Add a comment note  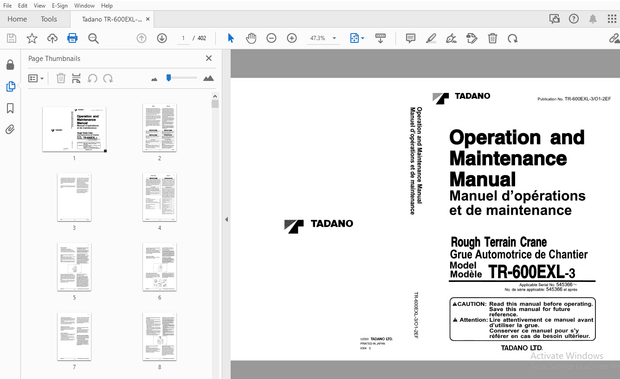(410, 38)
